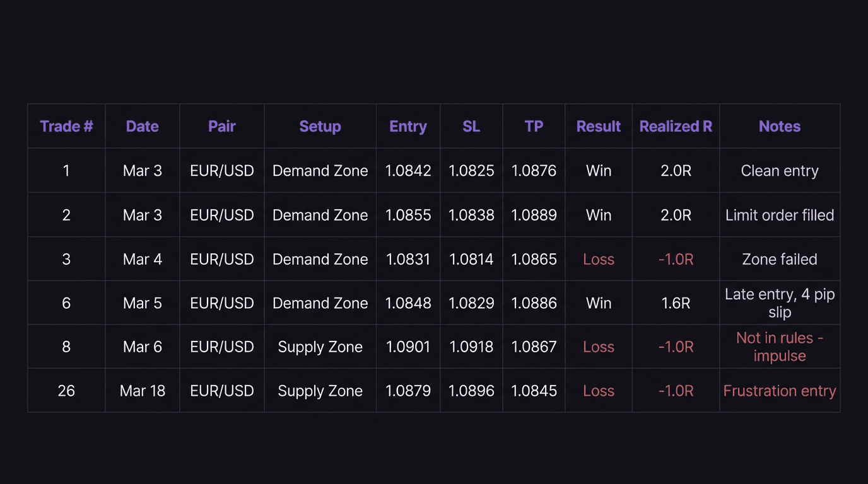Click the Date column header
The height and width of the screenshot is (484, 868).
click(x=142, y=126)
